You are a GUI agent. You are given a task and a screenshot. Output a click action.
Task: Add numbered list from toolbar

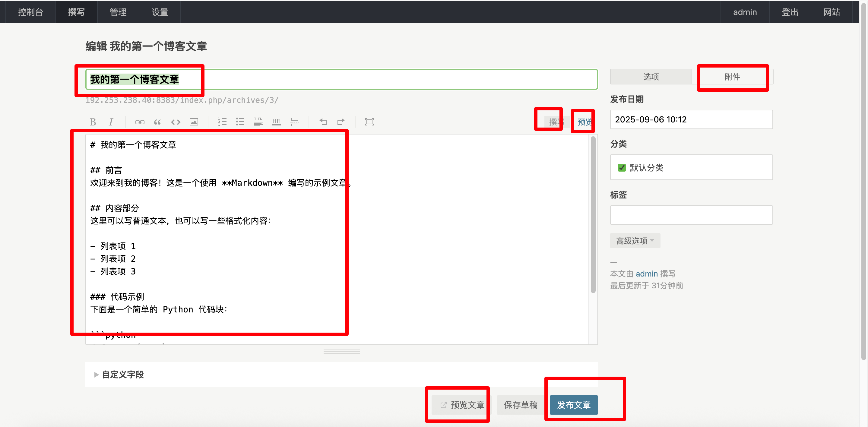(x=222, y=122)
